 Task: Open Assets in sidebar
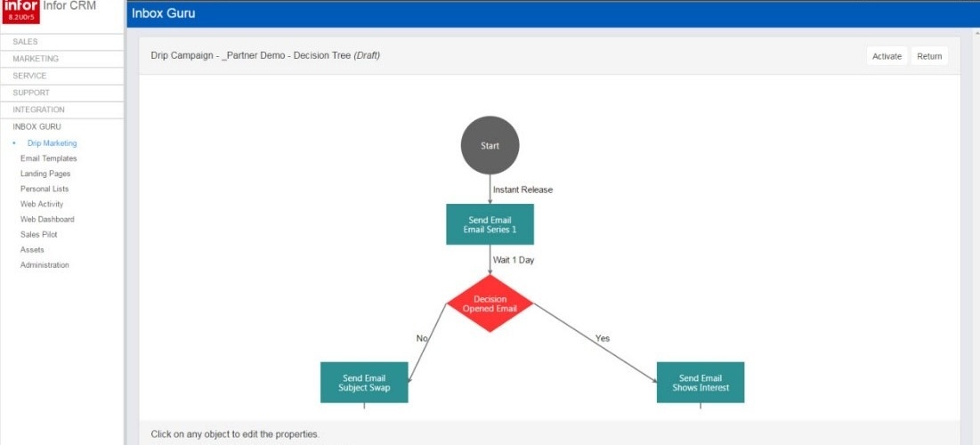click(x=32, y=249)
